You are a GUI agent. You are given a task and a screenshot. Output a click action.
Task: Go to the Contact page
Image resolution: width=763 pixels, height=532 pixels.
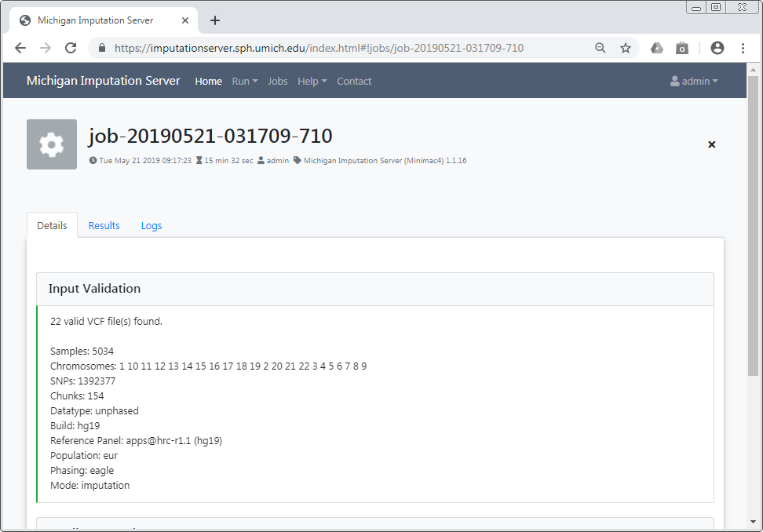(354, 81)
